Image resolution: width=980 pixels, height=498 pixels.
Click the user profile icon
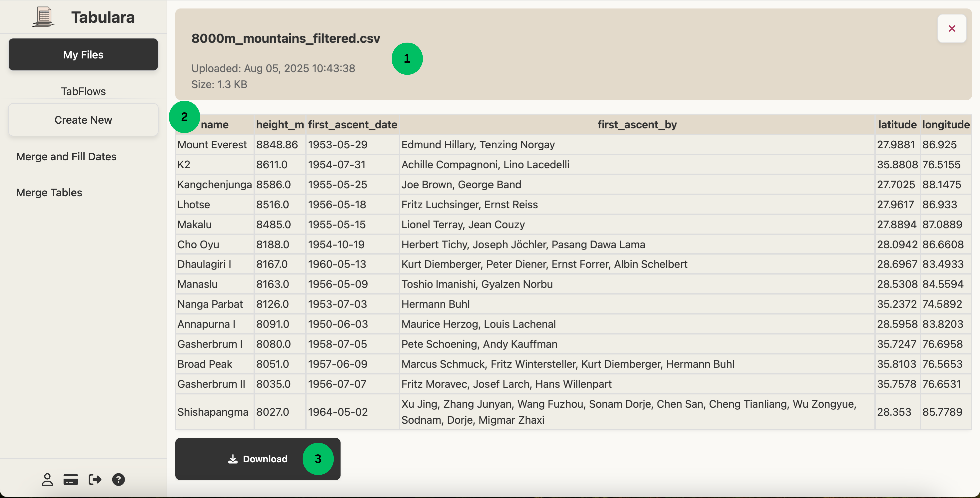tap(47, 479)
